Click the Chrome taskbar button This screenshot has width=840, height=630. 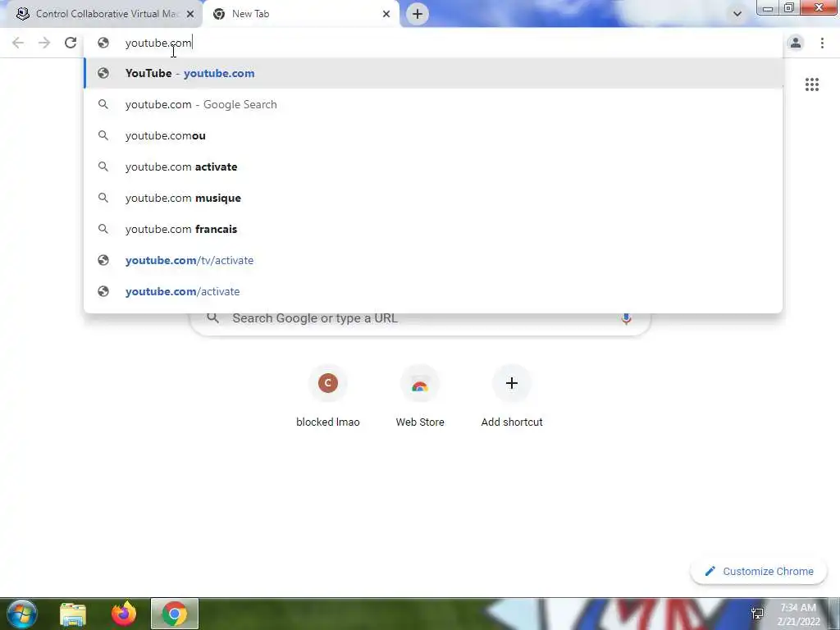point(175,614)
